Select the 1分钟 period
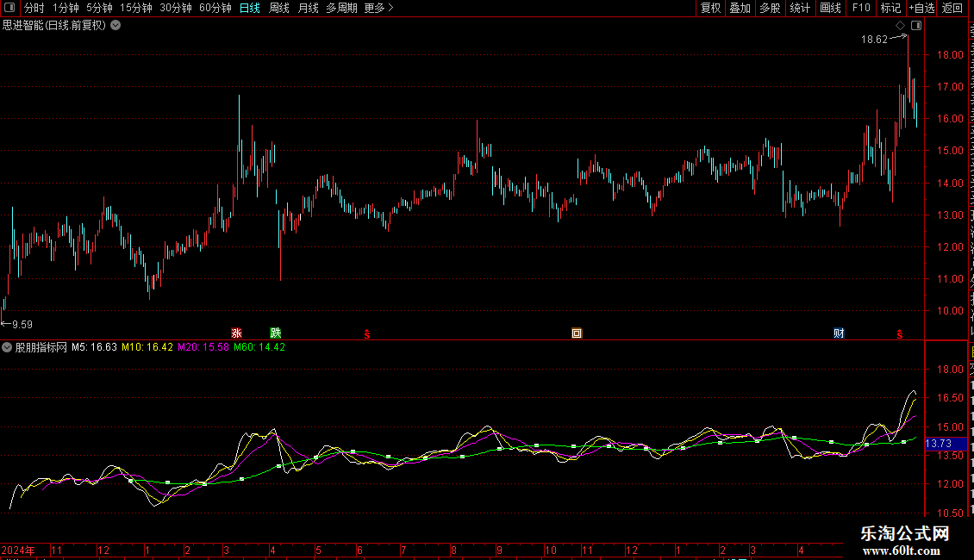Image resolution: width=974 pixels, height=560 pixels. pyautogui.click(x=66, y=8)
